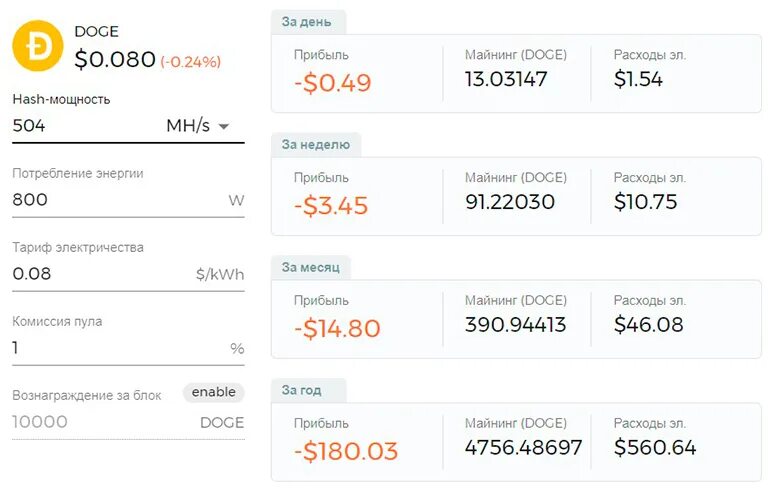
Task: Click the -0.24% price change indicator
Action: click(x=190, y=62)
